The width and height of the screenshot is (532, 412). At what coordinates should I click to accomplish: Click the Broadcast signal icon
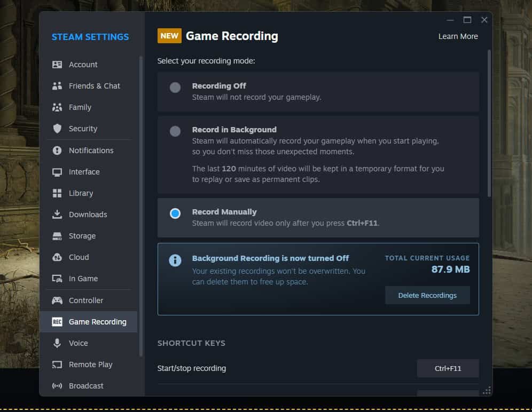click(x=57, y=386)
